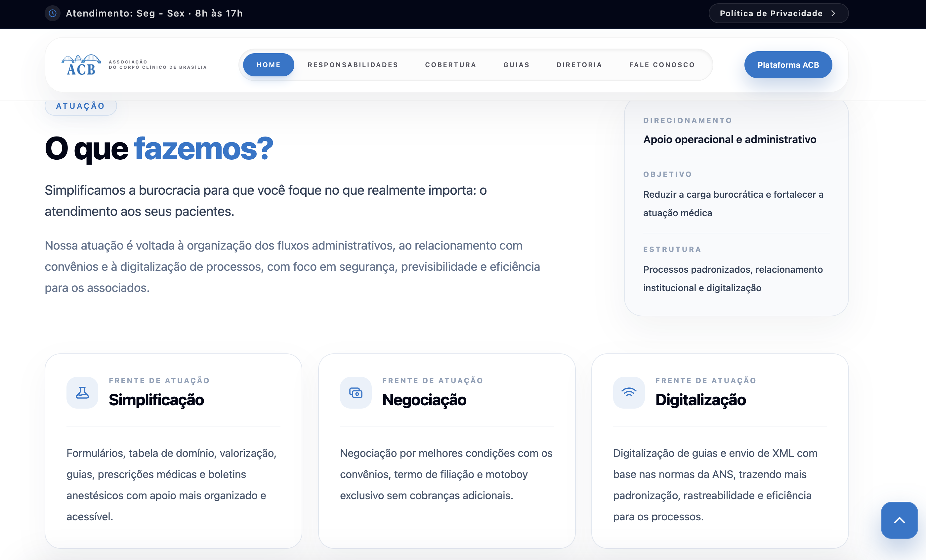
Task: Click the Simplificação card heading
Action: (x=156, y=400)
